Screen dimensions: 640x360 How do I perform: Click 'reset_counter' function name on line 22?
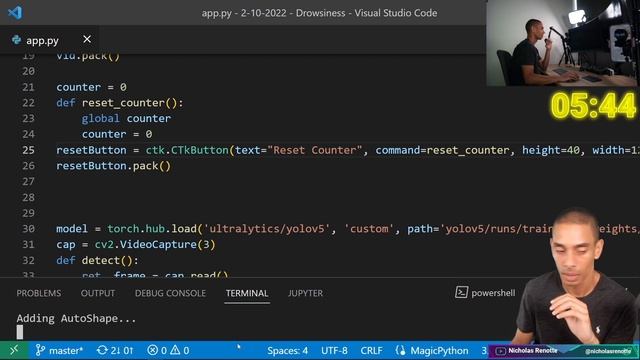point(123,103)
